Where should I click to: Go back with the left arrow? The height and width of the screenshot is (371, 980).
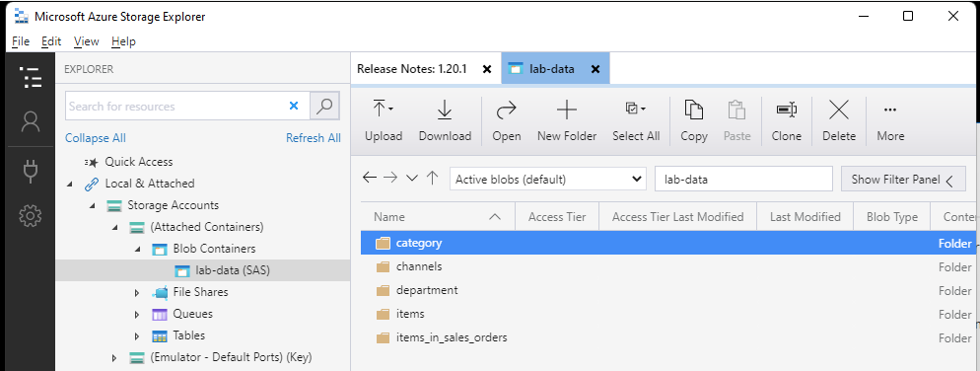pos(370,179)
